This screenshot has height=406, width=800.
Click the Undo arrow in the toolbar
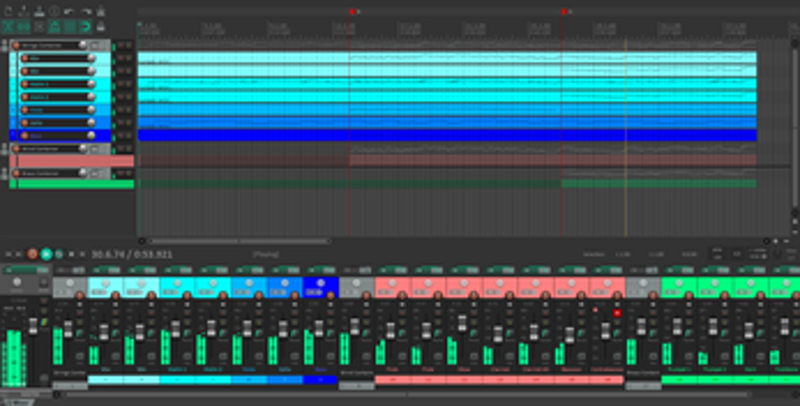pyautogui.click(x=70, y=10)
